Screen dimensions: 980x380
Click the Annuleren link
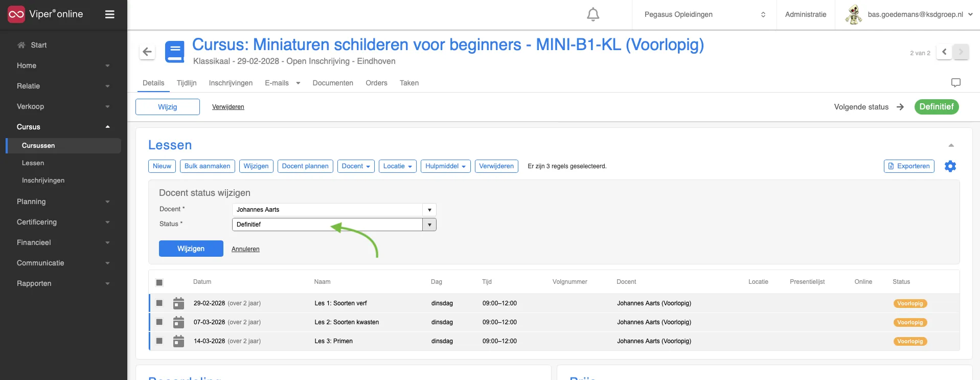click(245, 249)
